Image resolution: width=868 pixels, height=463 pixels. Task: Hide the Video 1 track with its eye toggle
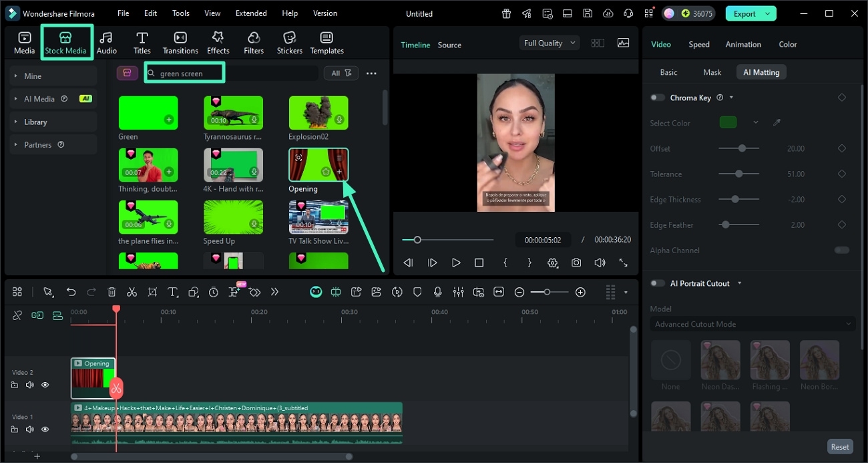click(45, 430)
